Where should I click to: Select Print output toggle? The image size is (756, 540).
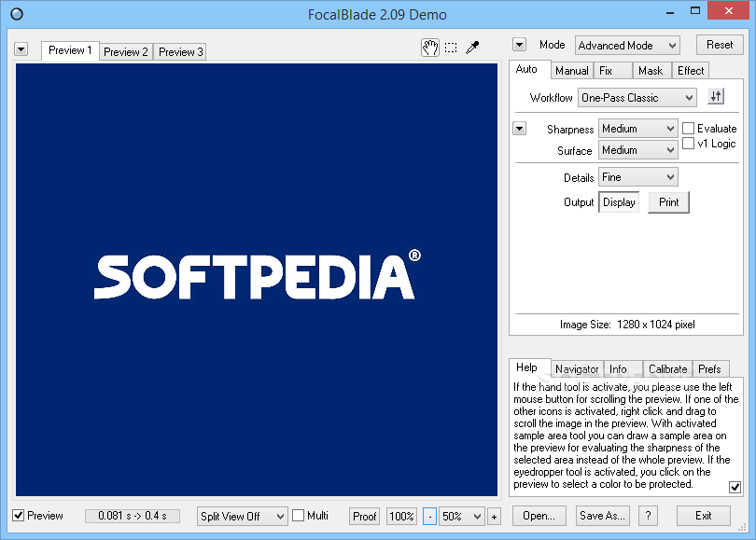tap(668, 202)
